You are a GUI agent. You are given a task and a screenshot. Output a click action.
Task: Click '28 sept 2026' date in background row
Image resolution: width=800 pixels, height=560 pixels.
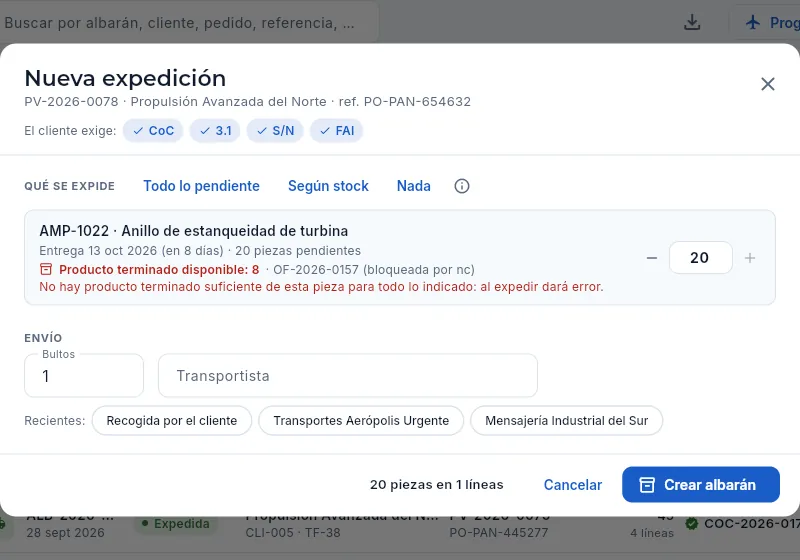[x=65, y=533]
